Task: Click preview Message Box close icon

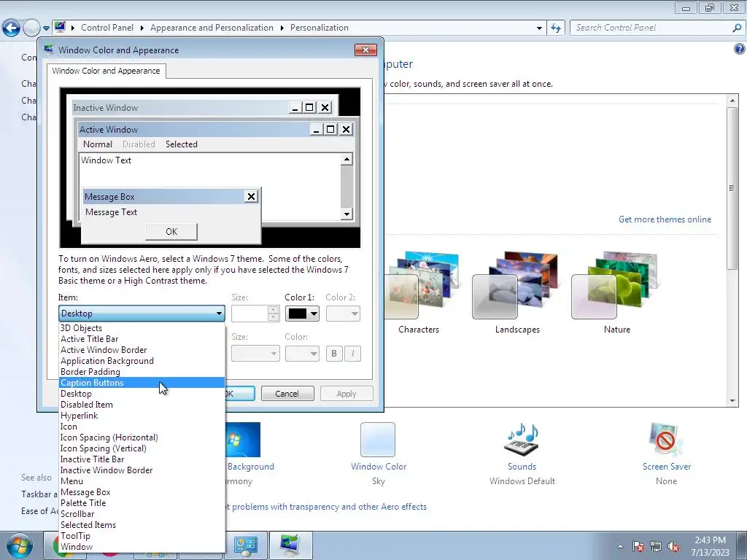Action: click(x=251, y=196)
